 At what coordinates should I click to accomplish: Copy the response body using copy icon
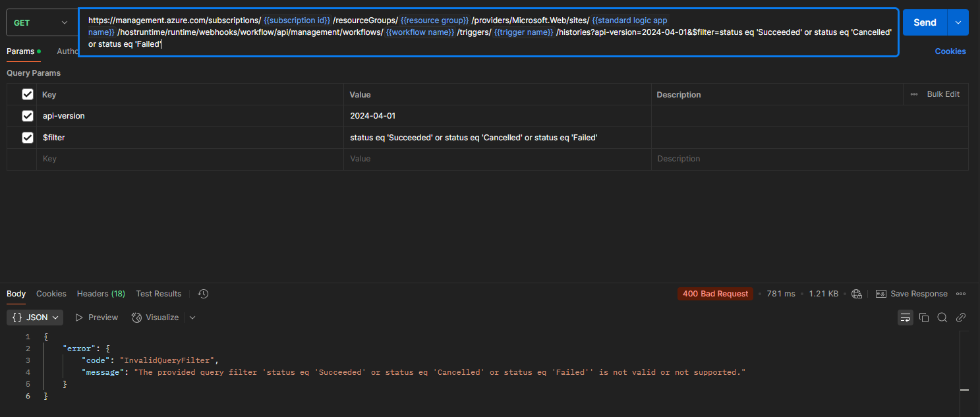tap(923, 318)
